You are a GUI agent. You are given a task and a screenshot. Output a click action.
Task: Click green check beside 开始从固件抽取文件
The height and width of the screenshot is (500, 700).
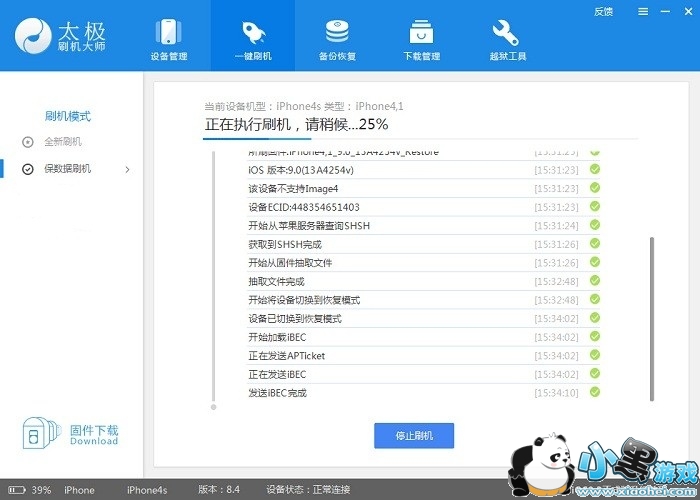595,262
